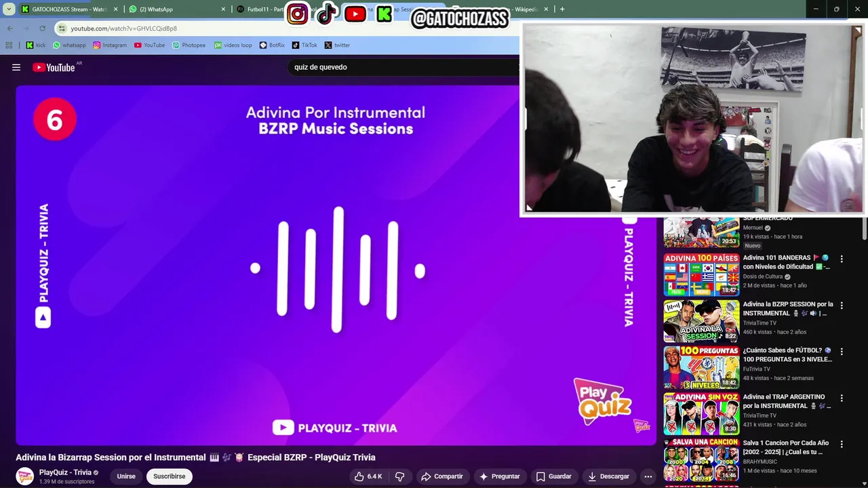Open the BotRix bookmark
Viewport: 868px width, 488px height.
[x=272, y=45]
